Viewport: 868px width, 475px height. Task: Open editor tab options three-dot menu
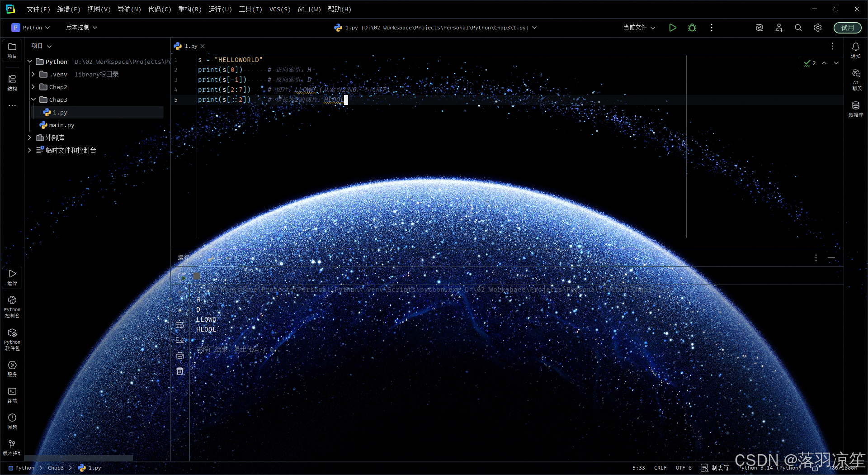pos(832,46)
